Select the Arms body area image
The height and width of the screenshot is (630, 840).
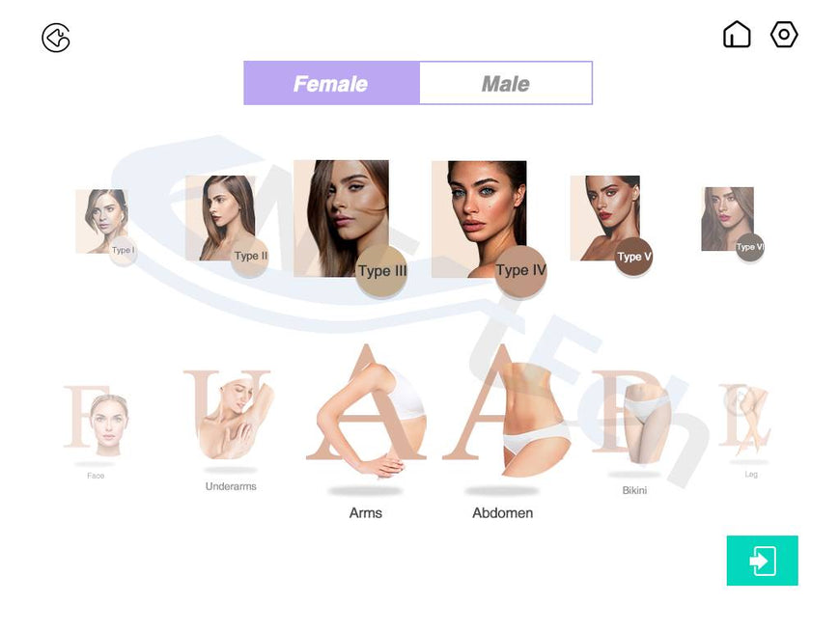pos(366,411)
